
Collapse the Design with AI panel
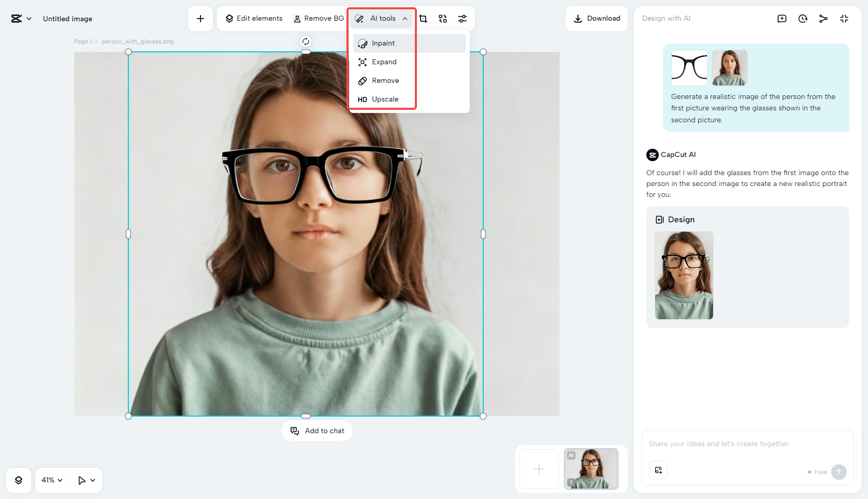pos(844,19)
